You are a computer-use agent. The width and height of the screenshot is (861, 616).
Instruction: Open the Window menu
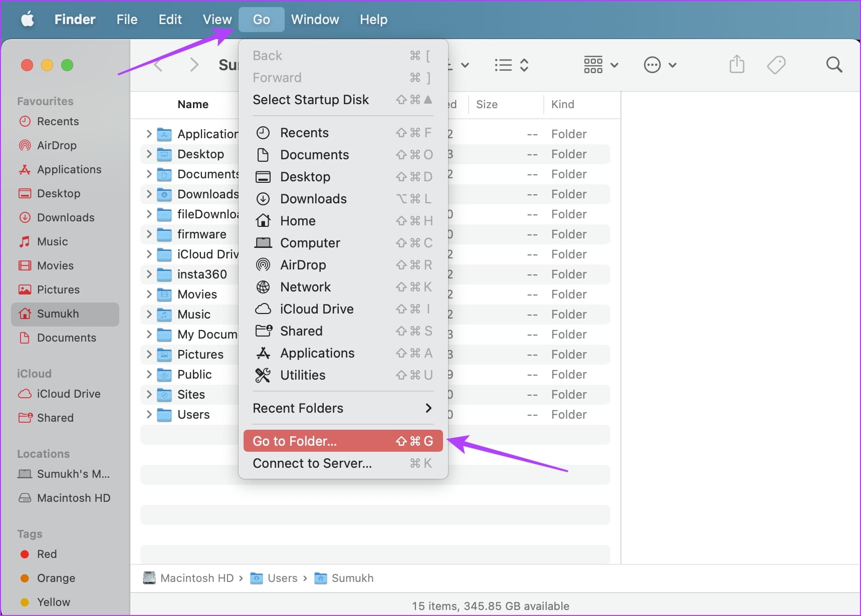[315, 20]
